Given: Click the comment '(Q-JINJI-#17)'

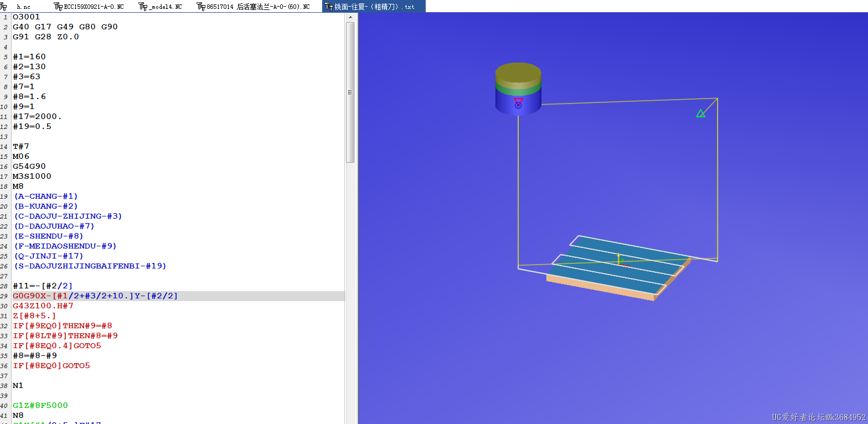Looking at the screenshot, I should pyautogui.click(x=49, y=256).
